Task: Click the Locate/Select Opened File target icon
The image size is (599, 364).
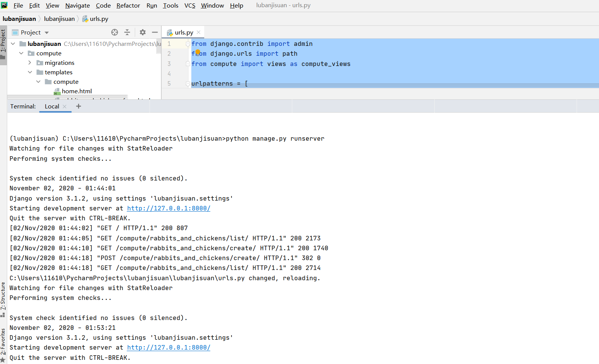Action: [x=115, y=32]
